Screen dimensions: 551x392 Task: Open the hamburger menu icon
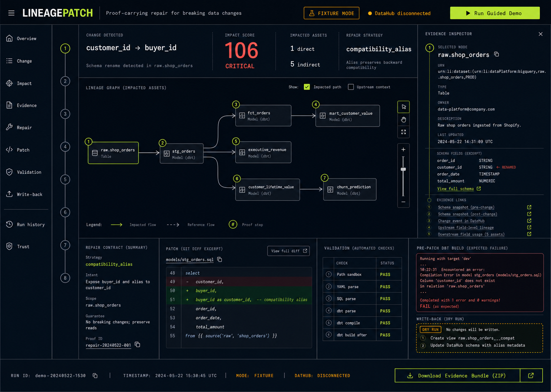pos(11,13)
